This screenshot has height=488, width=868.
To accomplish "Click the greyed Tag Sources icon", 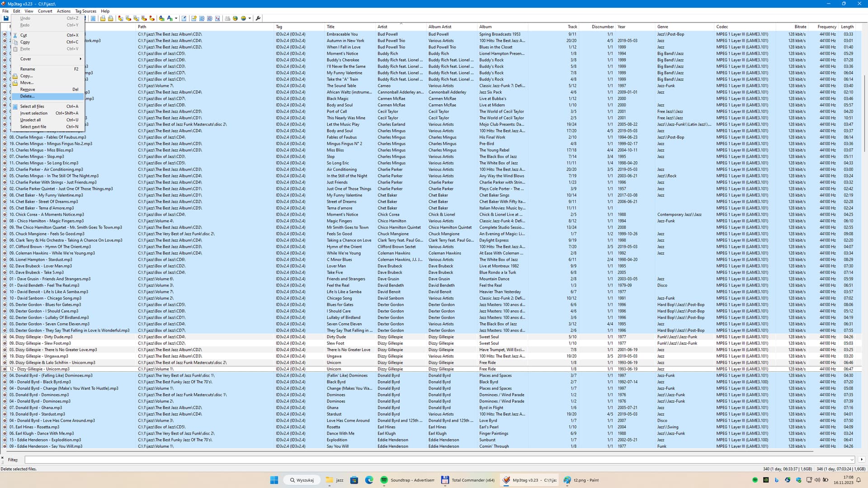I will coord(227,19).
